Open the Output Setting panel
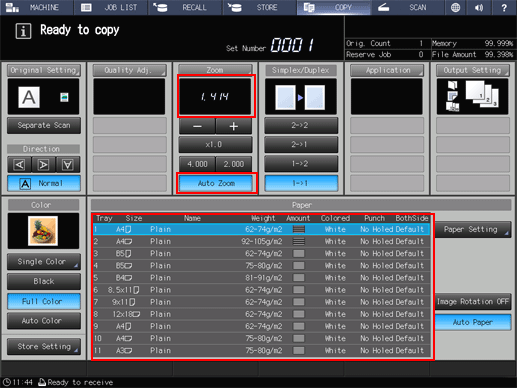 tap(472, 70)
